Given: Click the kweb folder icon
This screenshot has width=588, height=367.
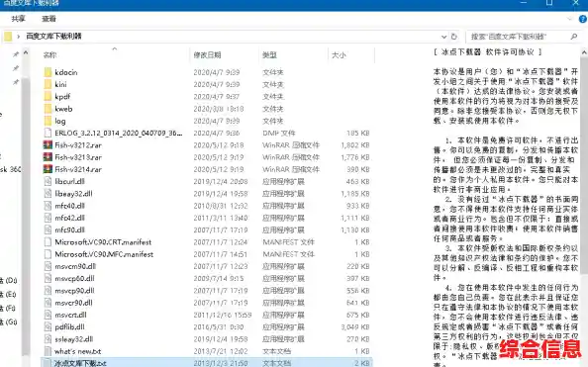Looking at the screenshot, I should pyautogui.click(x=48, y=109).
